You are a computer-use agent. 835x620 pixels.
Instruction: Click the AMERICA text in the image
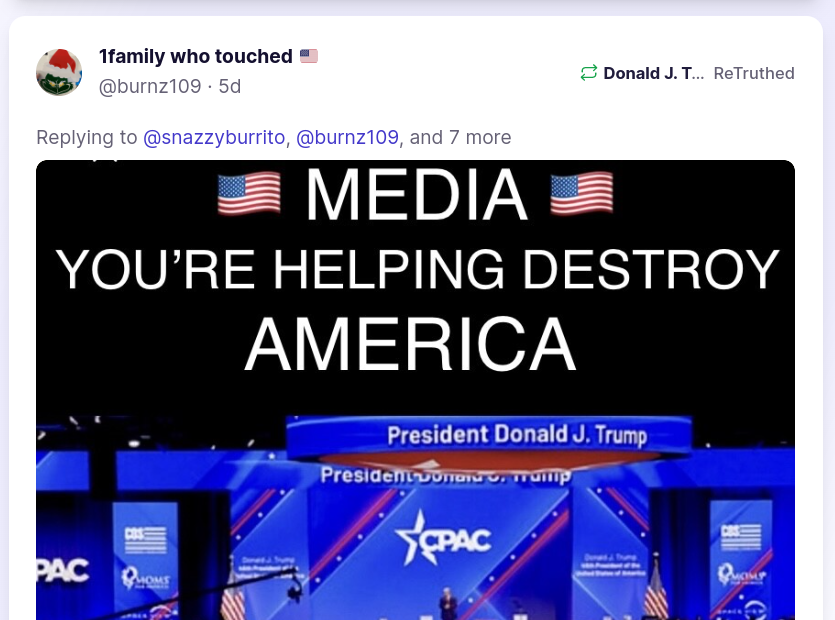click(x=411, y=344)
